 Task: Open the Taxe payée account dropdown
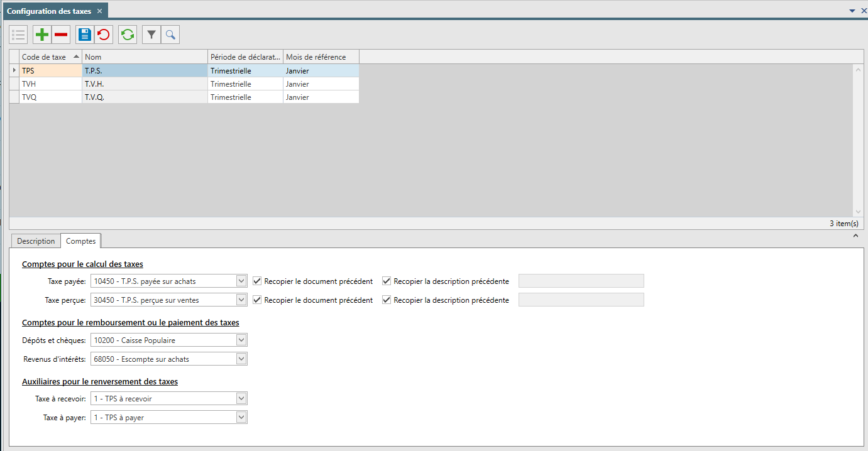click(x=241, y=281)
